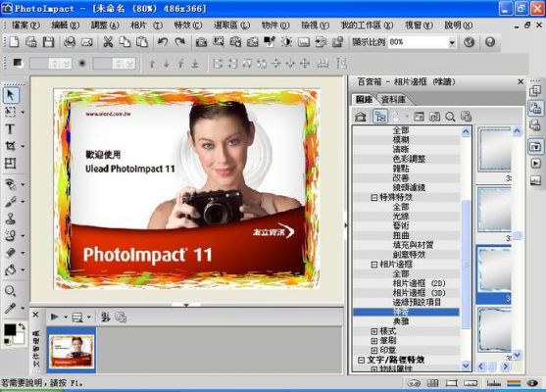Viewport: 546px width, 392px height.
Task: Click the house icon in EasyPalette toolbar
Action: coord(361,117)
